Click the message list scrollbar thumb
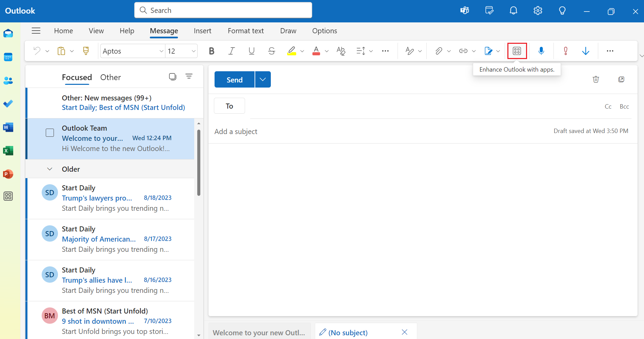Viewport: 644px width, 339px height. (x=199, y=162)
